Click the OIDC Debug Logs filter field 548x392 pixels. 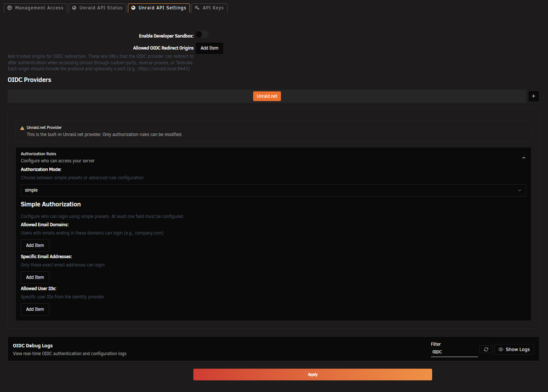(x=454, y=352)
